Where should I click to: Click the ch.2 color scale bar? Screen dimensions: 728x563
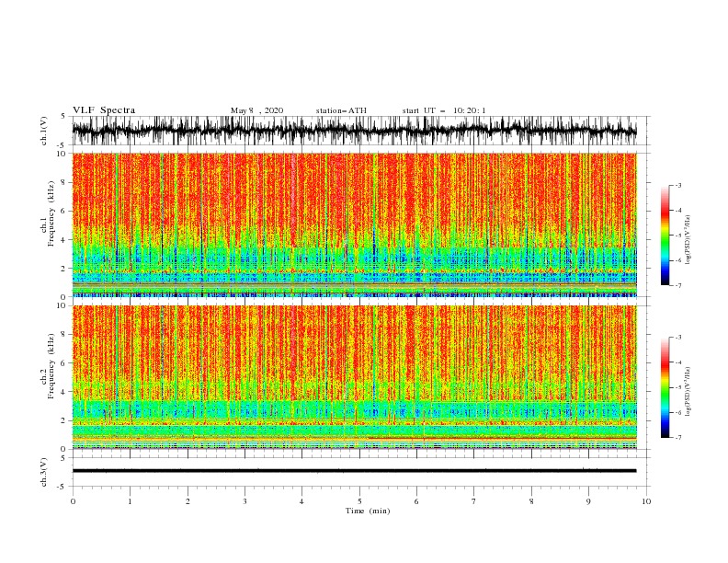pos(665,387)
